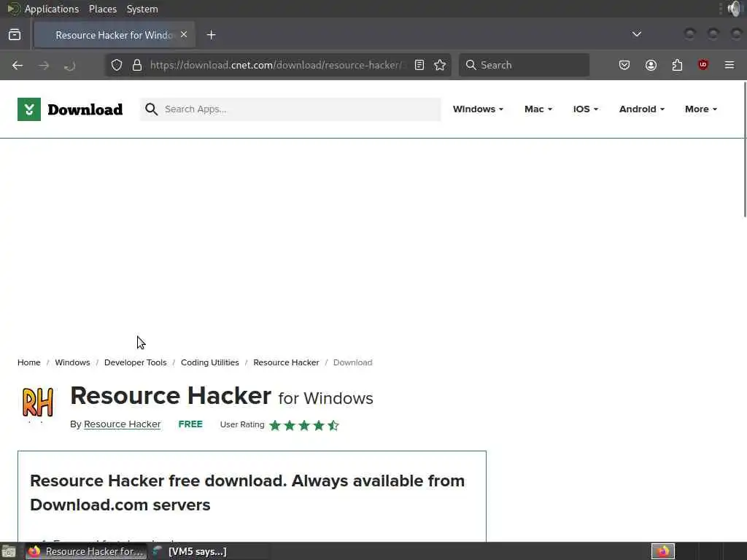Open the Firefox account icon
Screen dimensions: 747x560
pyautogui.click(x=651, y=65)
